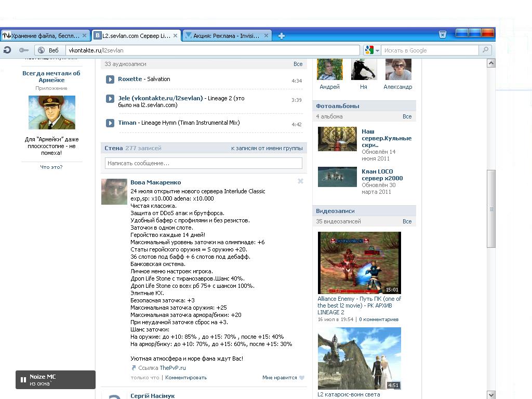Switch to Хранение файла tab

click(46, 36)
